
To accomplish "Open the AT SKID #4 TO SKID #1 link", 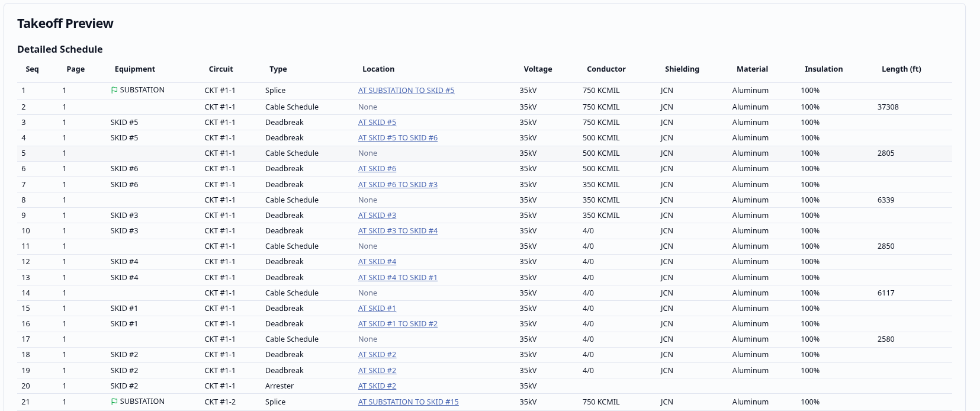I will coord(398,278).
